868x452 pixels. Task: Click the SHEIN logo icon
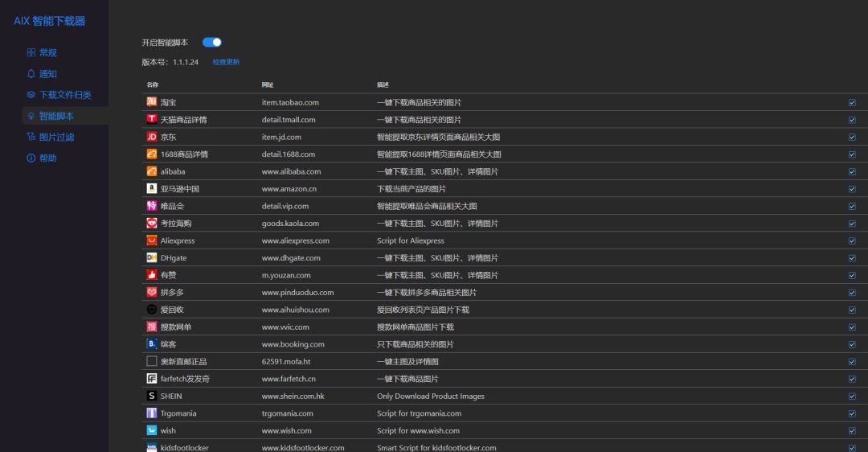151,396
